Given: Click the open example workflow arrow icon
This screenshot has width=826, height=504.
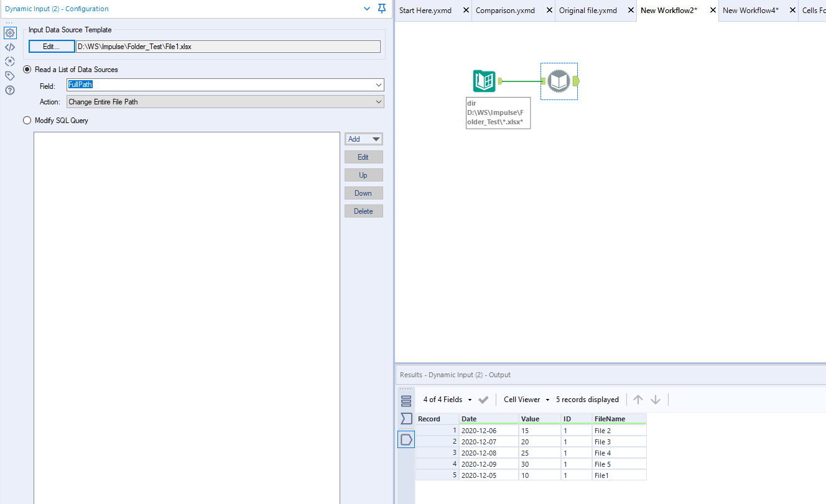Looking at the screenshot, I should [x=10, y=61].
